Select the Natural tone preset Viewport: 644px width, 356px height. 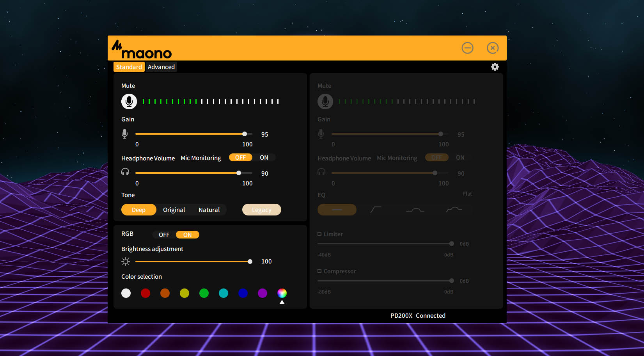pos(209,210)
